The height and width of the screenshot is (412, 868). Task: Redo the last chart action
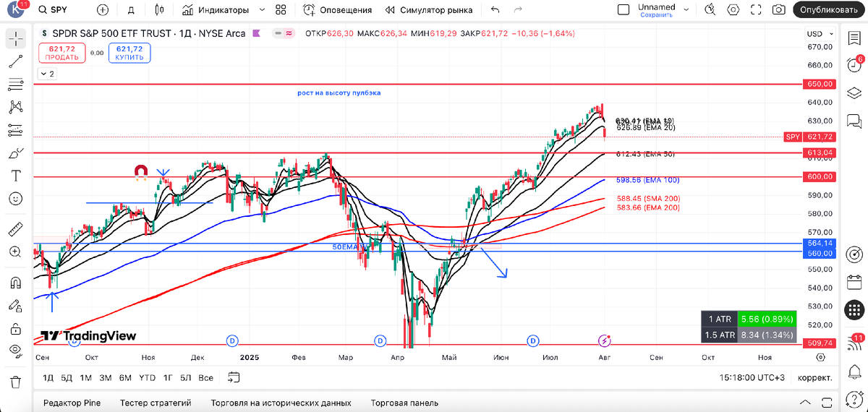tap(518, 10)
